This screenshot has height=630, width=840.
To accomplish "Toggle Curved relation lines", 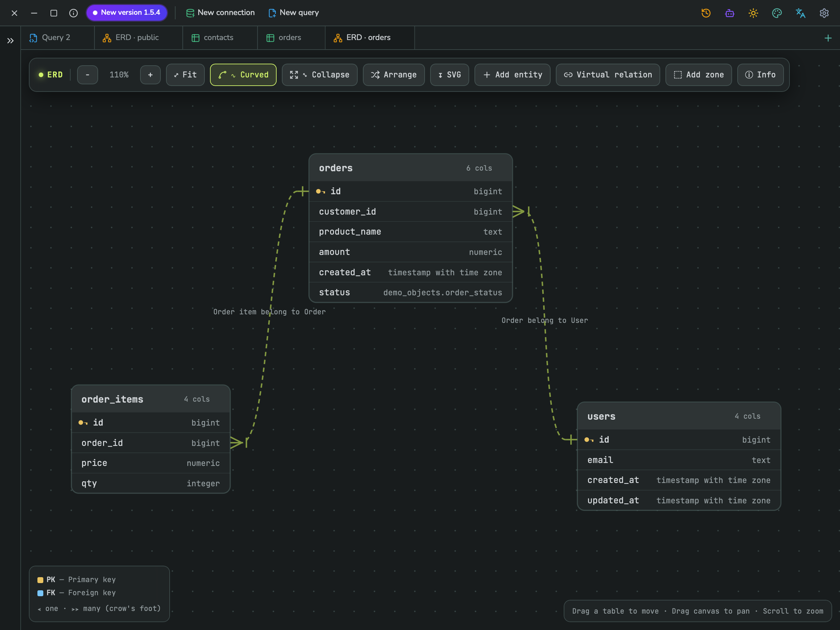I will tap(243, 75).
